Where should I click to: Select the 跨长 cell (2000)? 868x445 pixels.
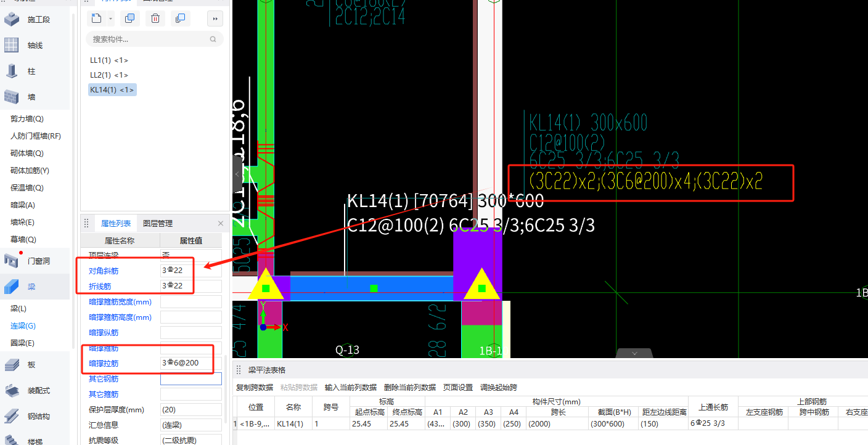pyautogui.click(x=559, y=424)
